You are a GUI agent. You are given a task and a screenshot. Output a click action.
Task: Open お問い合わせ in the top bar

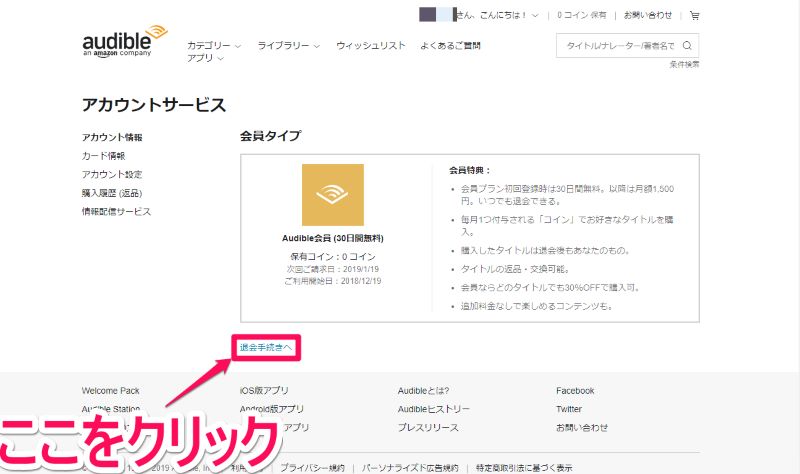pos(648,15)
